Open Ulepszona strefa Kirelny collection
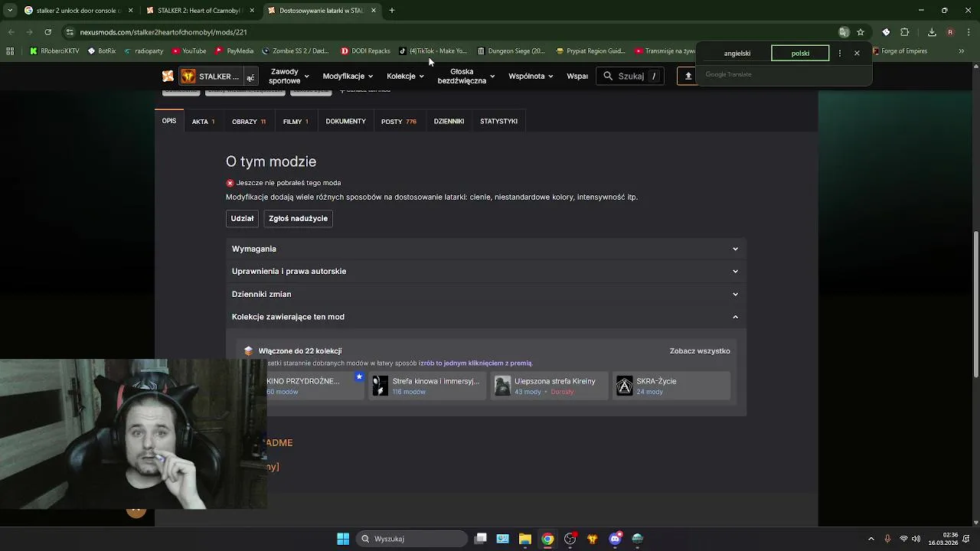 tap(549, 386)
